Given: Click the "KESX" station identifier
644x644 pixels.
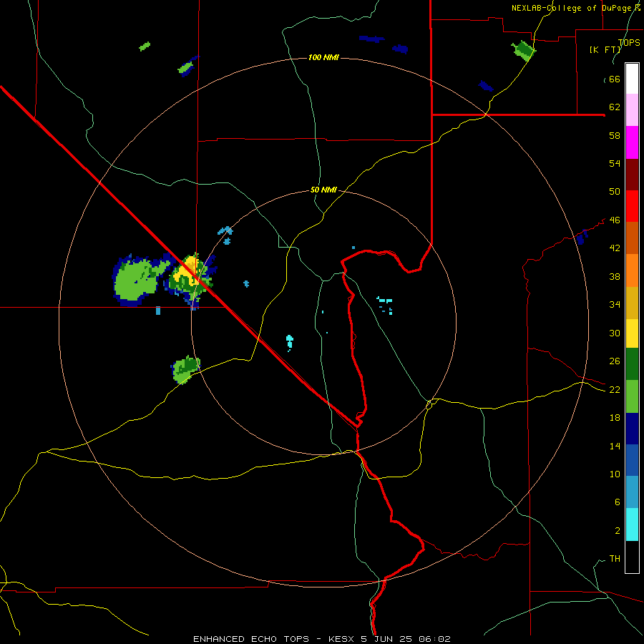Looking at the screenshot, I should pyautogui.click(x=340, y=639).
